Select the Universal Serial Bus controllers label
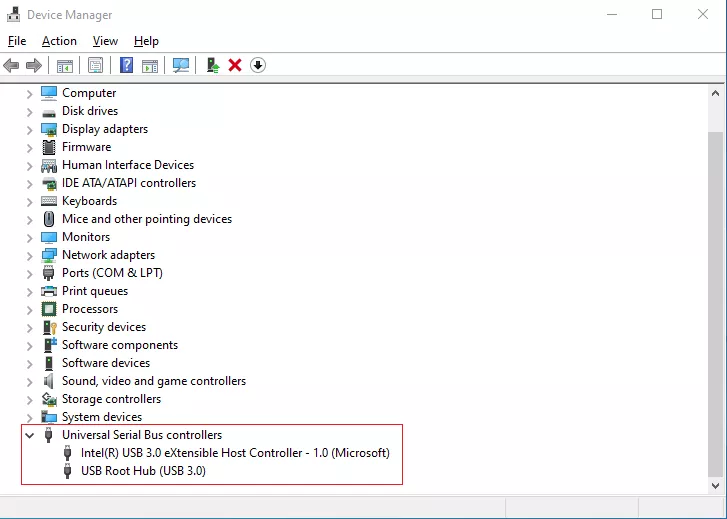727x519 pixels. click(142, 435)
